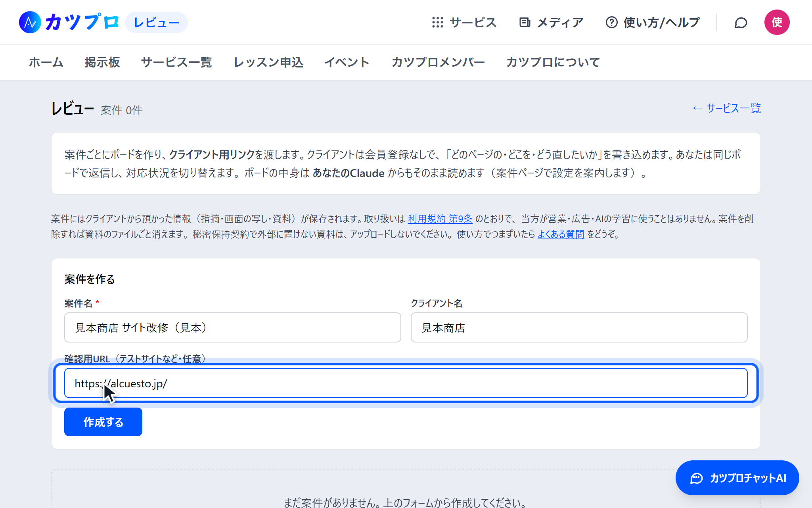Click the カツプロ logo icon

[x=30, y=22]
